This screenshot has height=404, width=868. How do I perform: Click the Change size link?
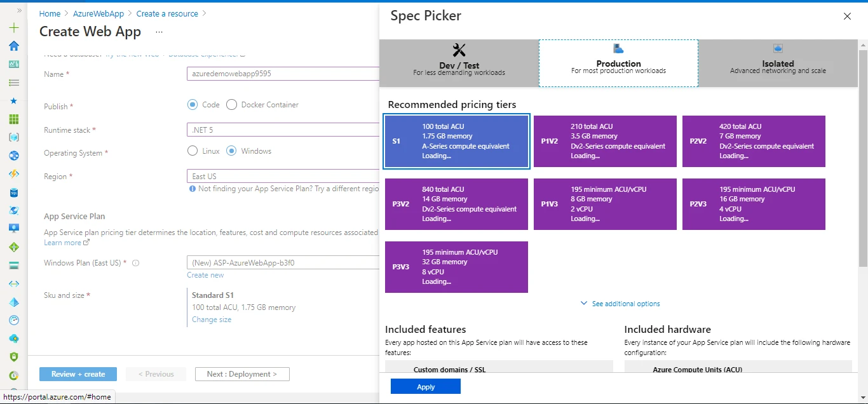point(211,319)
